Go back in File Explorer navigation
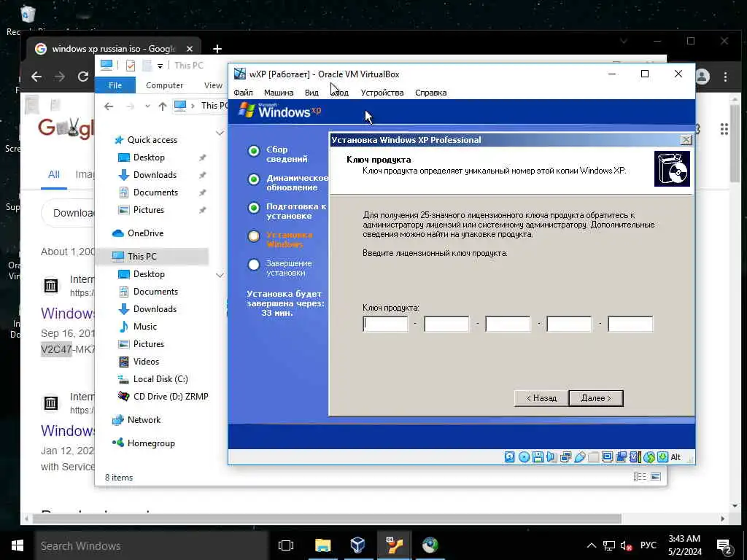 109,106
